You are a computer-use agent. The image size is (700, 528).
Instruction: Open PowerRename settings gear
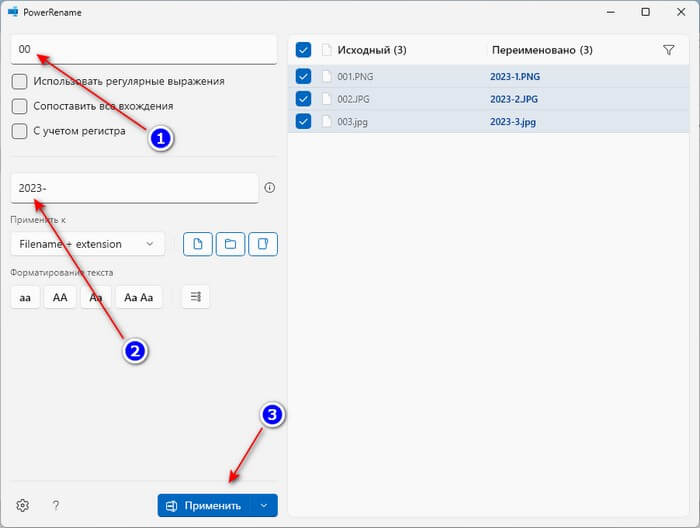click(22, 506)
